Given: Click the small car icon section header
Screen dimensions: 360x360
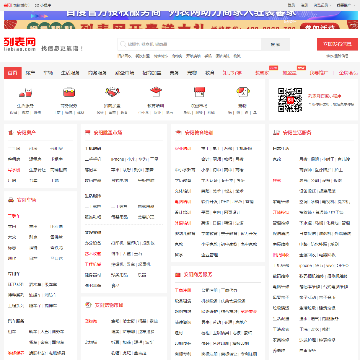Looking at the screenshot, I should pyautogui.click(x=11, y=200).
